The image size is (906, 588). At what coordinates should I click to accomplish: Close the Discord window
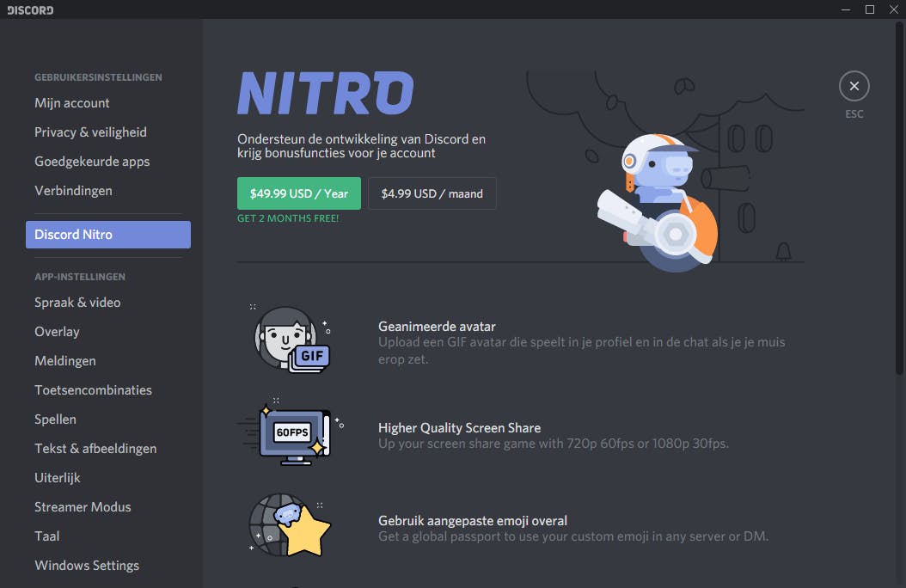click(x=893, y=9)
